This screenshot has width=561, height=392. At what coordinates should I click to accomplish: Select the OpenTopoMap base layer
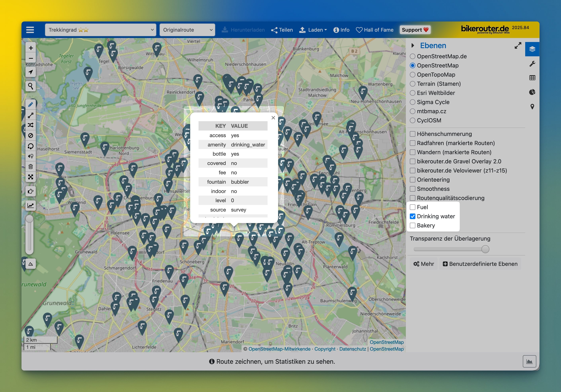point(412,75)
